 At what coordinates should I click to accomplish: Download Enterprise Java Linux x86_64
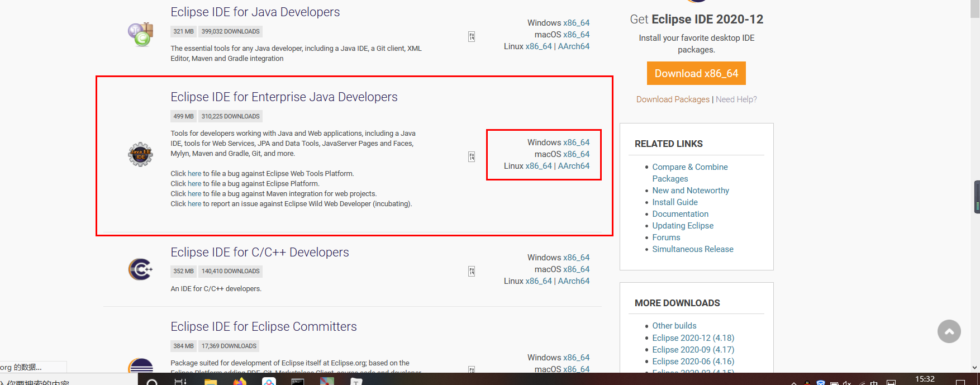tap(539, 166)
